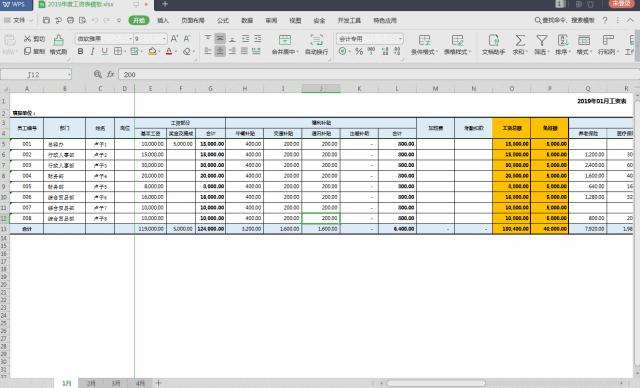
Task: Click the Save icon in the quick access toolbar
Action: click(46, 20)
